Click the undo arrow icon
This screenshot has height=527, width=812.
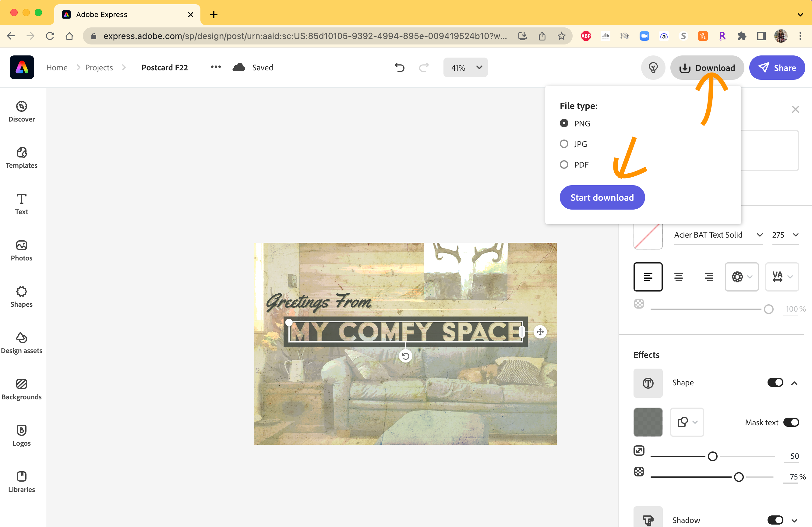pos(399,68)
